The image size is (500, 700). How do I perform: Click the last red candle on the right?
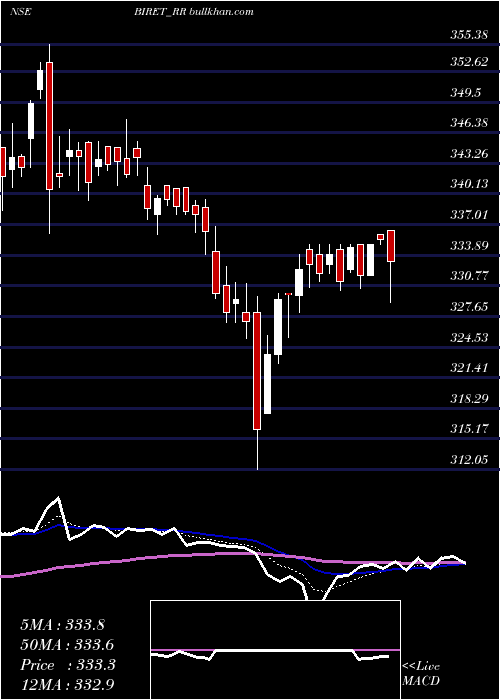(391, 246)
